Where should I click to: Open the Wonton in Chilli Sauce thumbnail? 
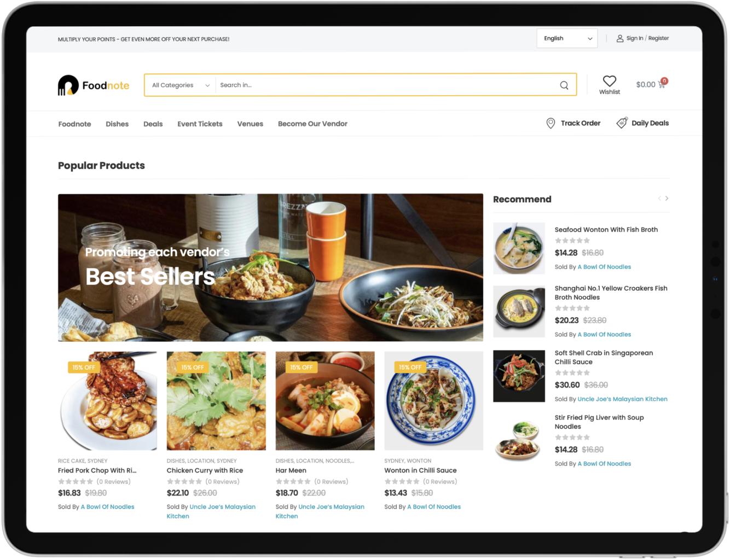(x=433, y=401)
